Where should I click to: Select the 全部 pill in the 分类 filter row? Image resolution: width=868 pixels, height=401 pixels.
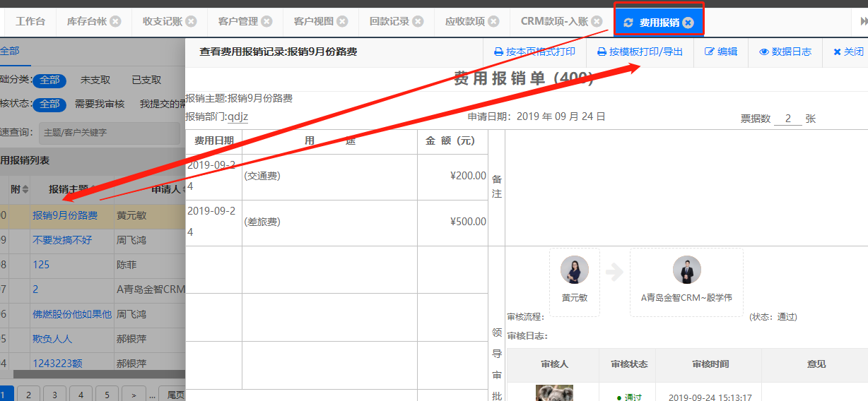coord(49,80)
